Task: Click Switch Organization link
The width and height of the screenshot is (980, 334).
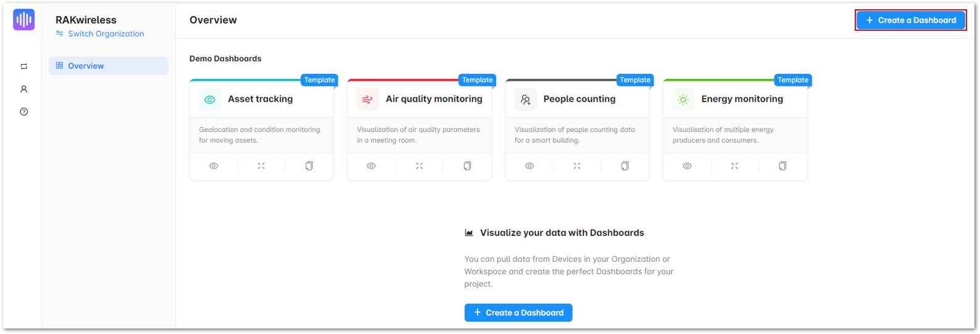Action: coord(106,34)
